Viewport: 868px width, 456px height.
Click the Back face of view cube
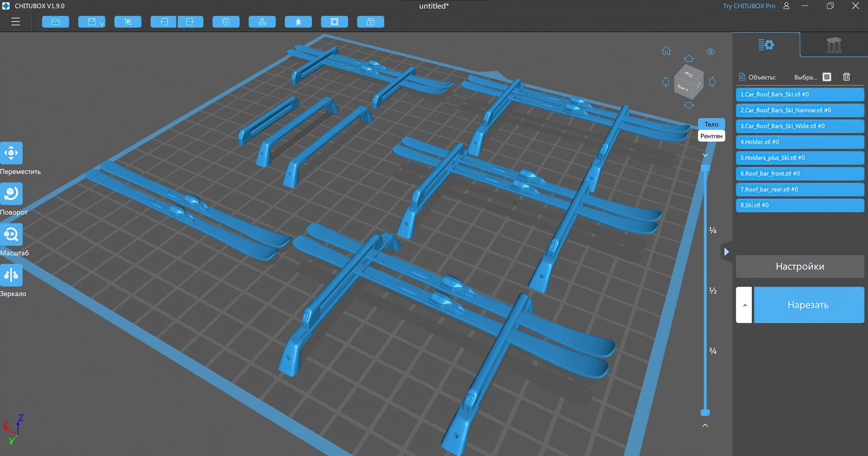click(x=683, y=87)
